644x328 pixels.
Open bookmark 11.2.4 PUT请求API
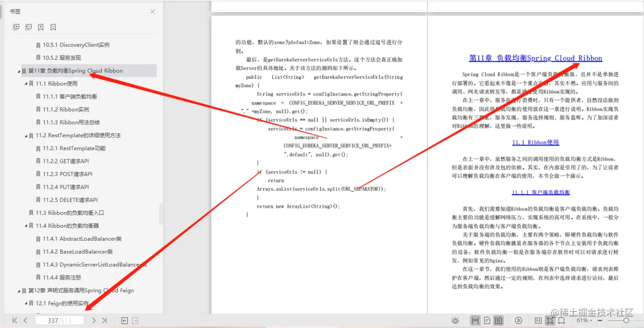coord(66,187)
